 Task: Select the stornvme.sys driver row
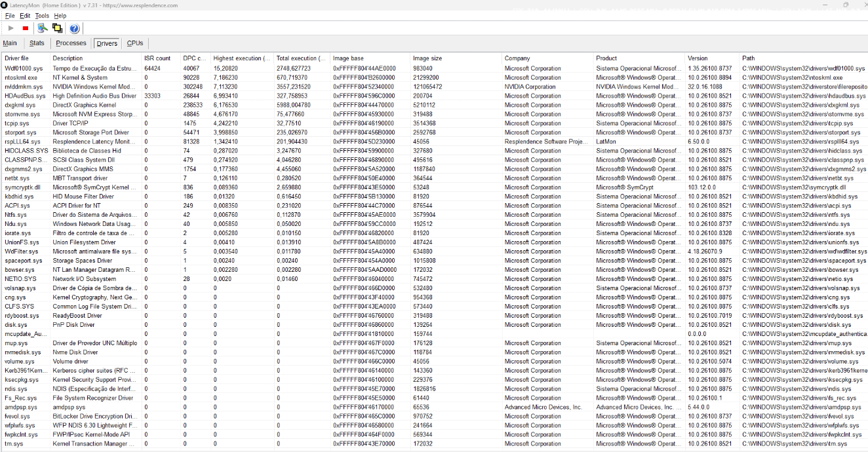(434, 114)
